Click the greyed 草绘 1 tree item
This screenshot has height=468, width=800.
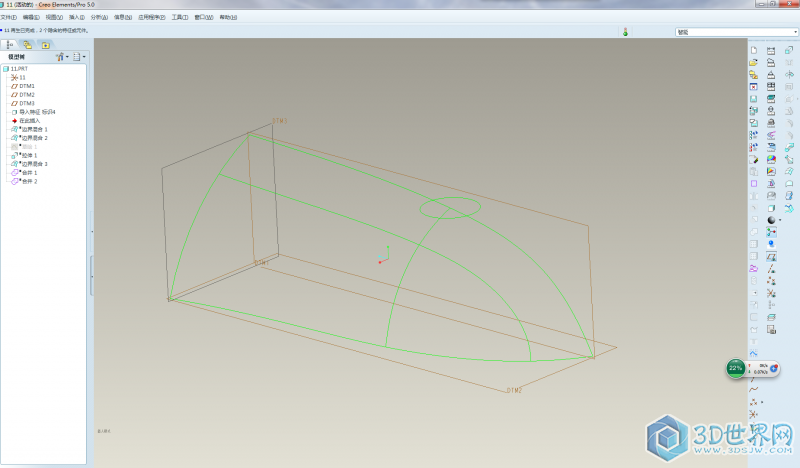pos(24,146)
